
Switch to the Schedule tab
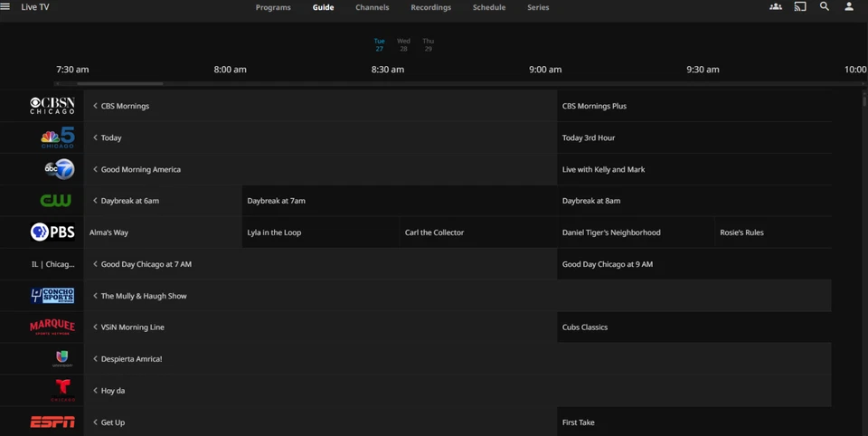click(489, 7)
